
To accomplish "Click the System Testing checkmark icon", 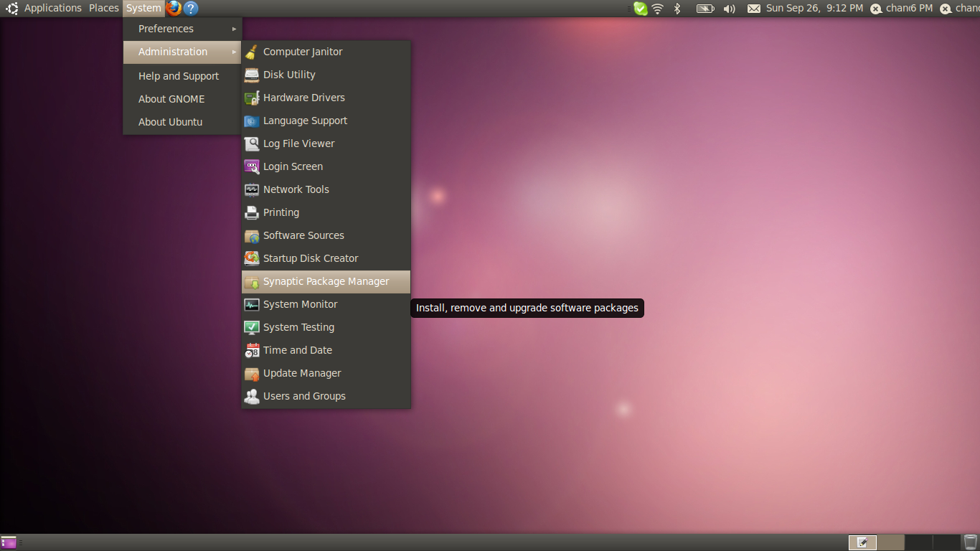I will (251, 327).
